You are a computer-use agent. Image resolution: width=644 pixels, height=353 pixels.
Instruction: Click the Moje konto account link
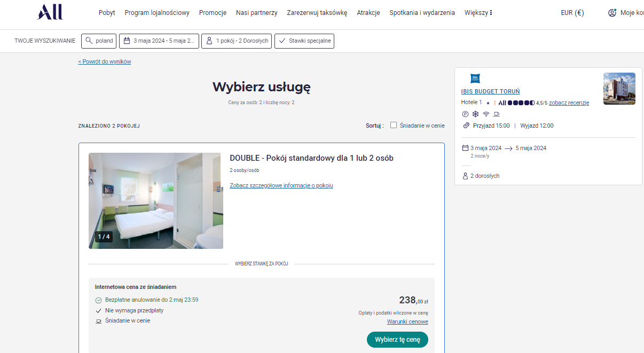632,13
